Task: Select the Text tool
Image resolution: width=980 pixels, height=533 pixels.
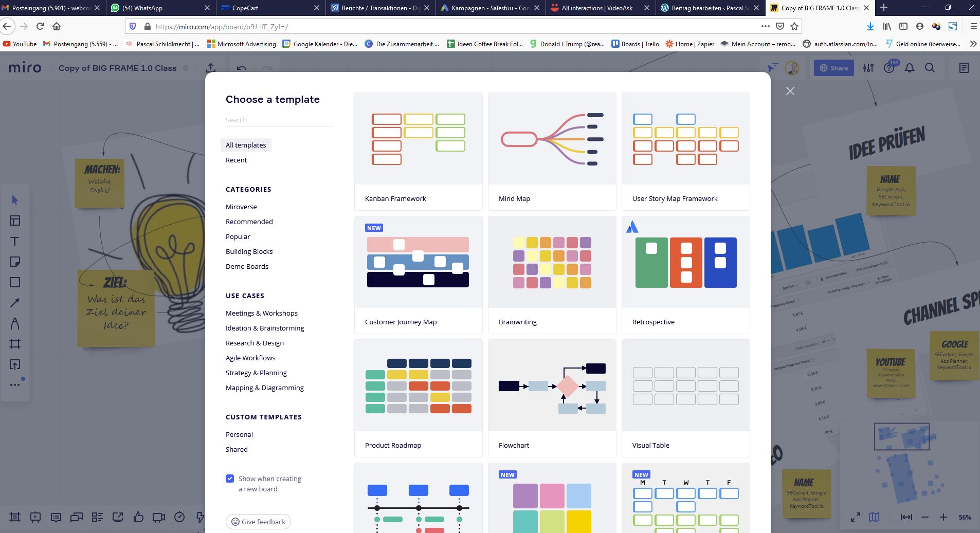Action: pyautogui.click(x=15, y=241)
